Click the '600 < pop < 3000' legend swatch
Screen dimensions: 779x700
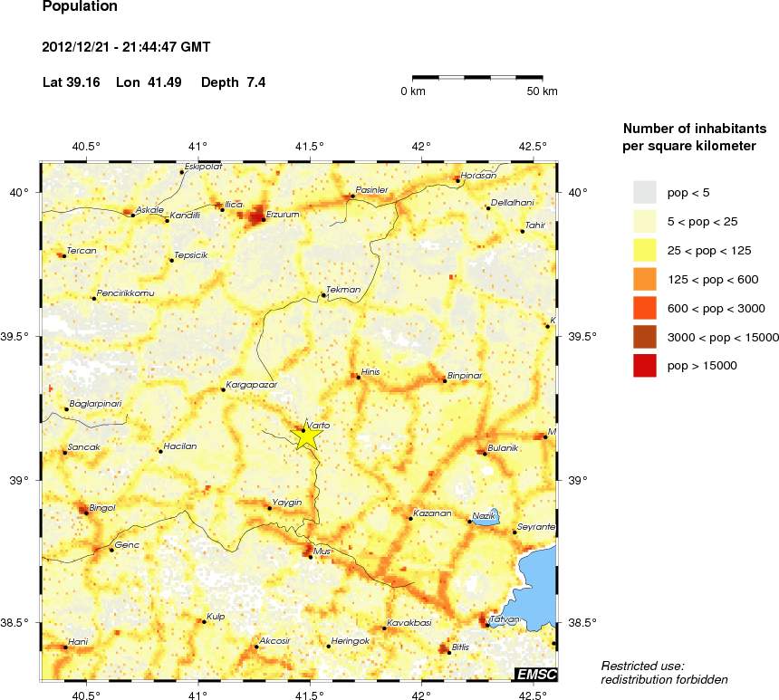[644, 308]
